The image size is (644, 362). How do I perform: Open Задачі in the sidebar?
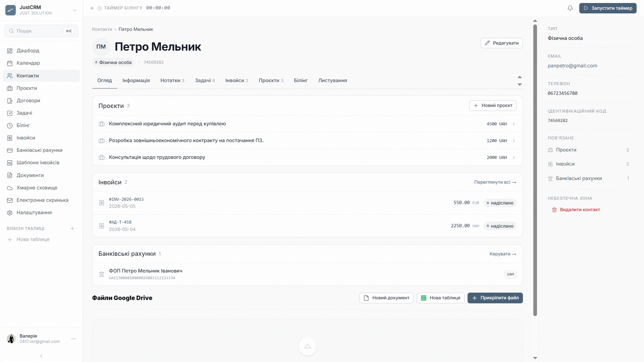coord(41,113)
